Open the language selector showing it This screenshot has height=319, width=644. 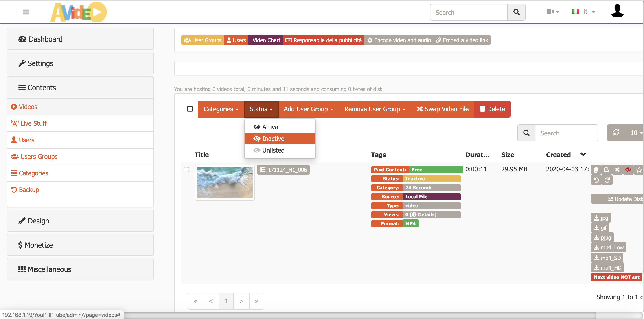[x=583, y=12]
